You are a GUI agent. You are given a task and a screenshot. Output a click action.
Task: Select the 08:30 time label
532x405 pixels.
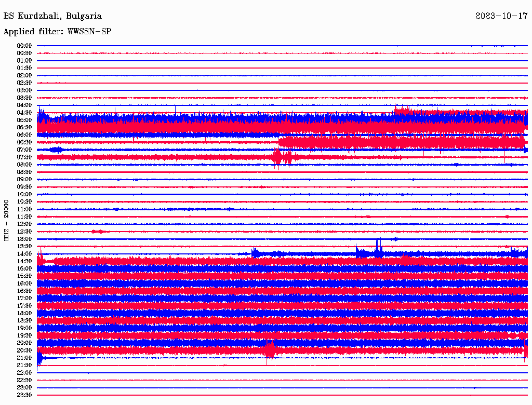point(24,172)
